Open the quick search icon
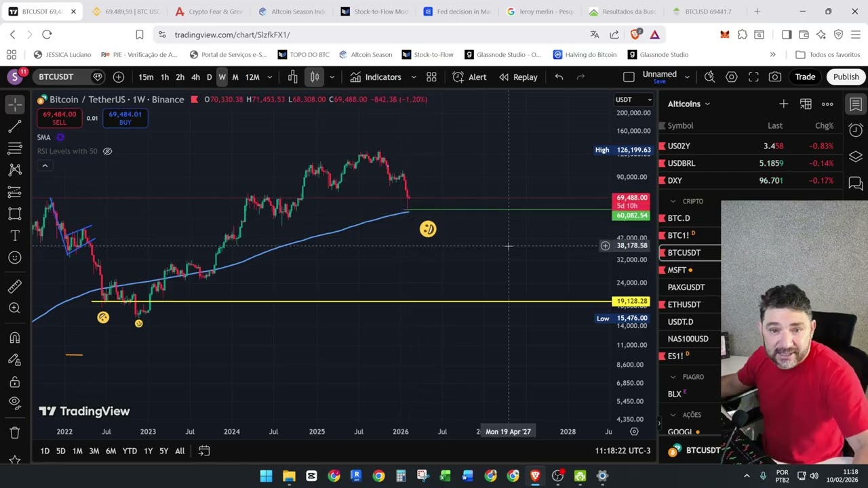Viewport: 868px width, 488px height. (710, 77)
